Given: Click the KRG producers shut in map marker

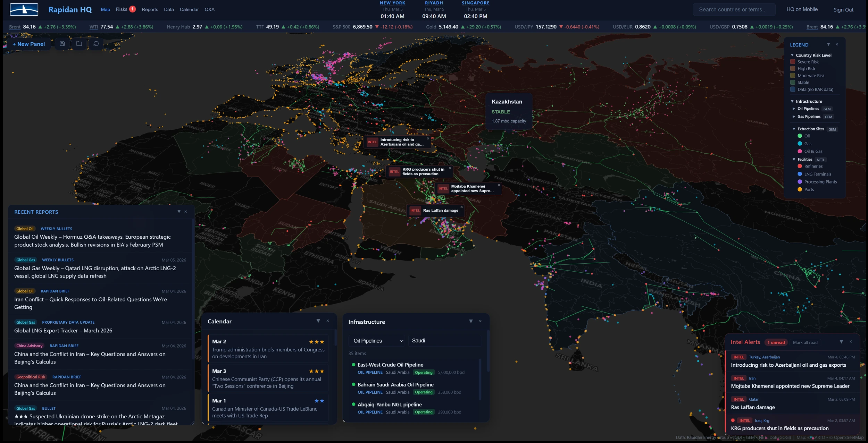Looking at the screenshot, I should pos(420,171).
